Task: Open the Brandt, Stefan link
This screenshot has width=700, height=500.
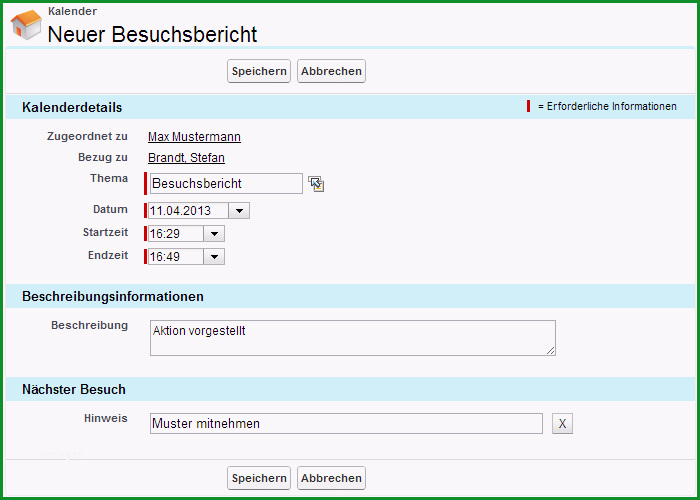Action: (x=186, y=158)
